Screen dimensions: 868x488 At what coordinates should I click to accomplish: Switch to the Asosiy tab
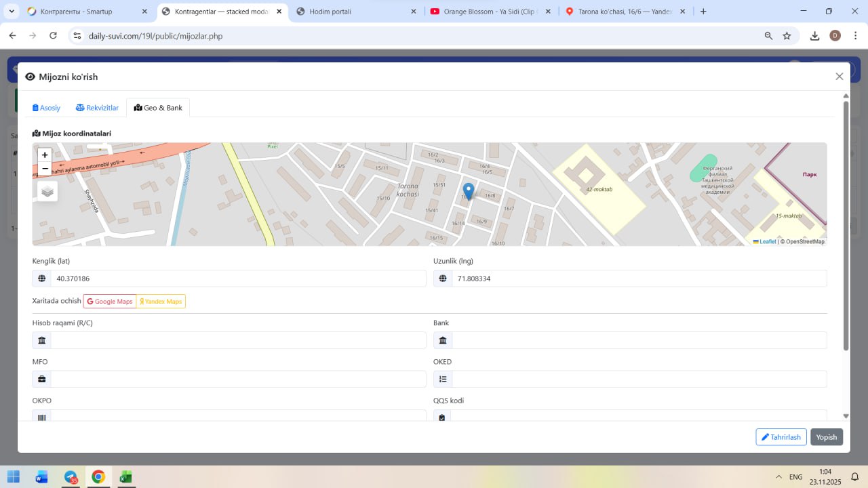[x=47, y=108]
